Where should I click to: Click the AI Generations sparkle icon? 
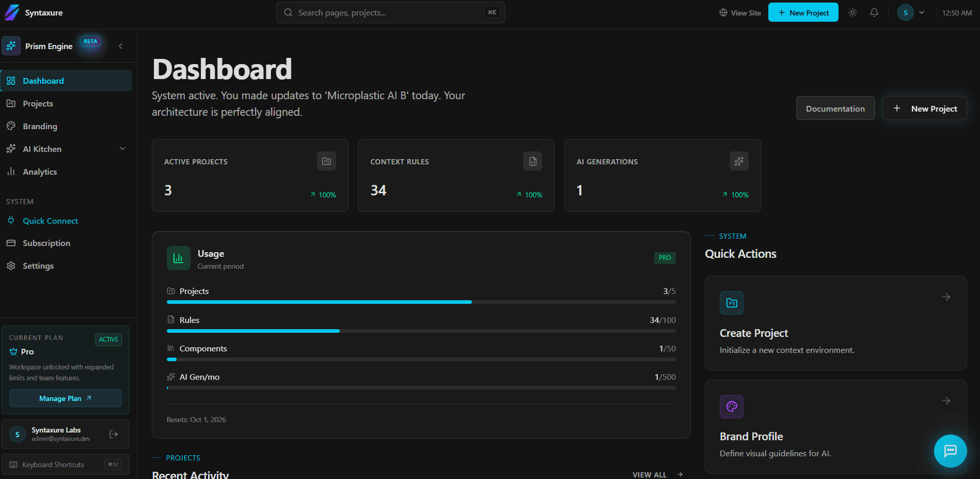point(739,161)
